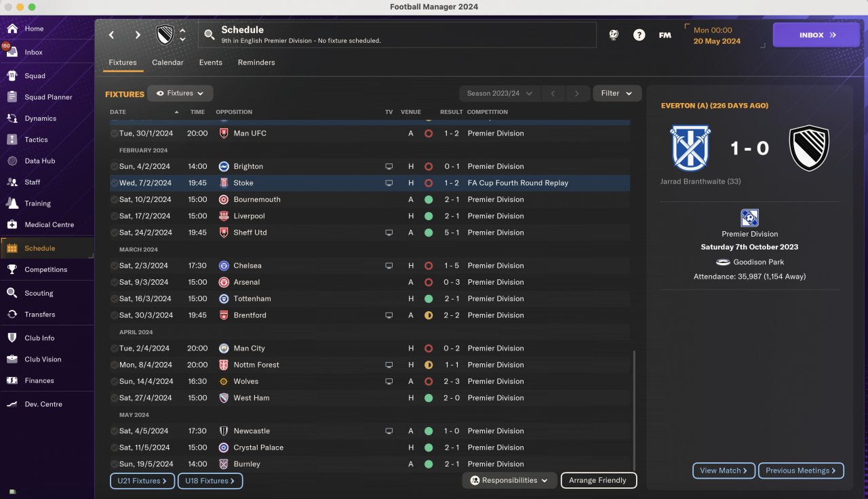Click the back navigation arrow
868x499 pixels.
pyautogui.click(x=112, y=35)
